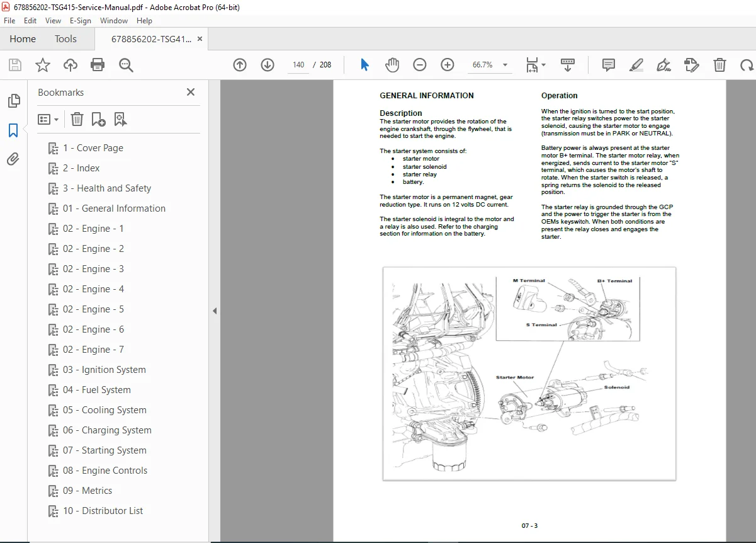Open bookmark 02 - Engine - 7
756x543 pixels.
coord(93,350)
